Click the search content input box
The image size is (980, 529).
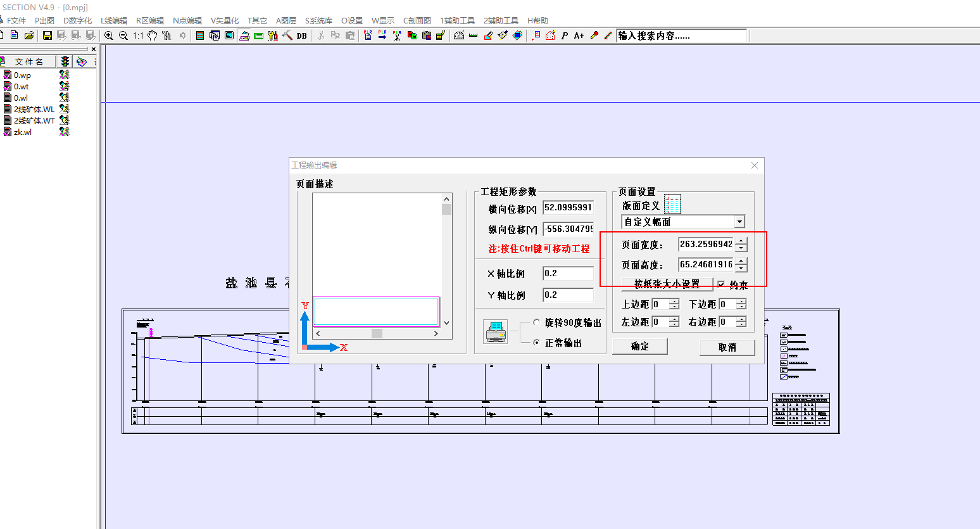click(682, 35)
